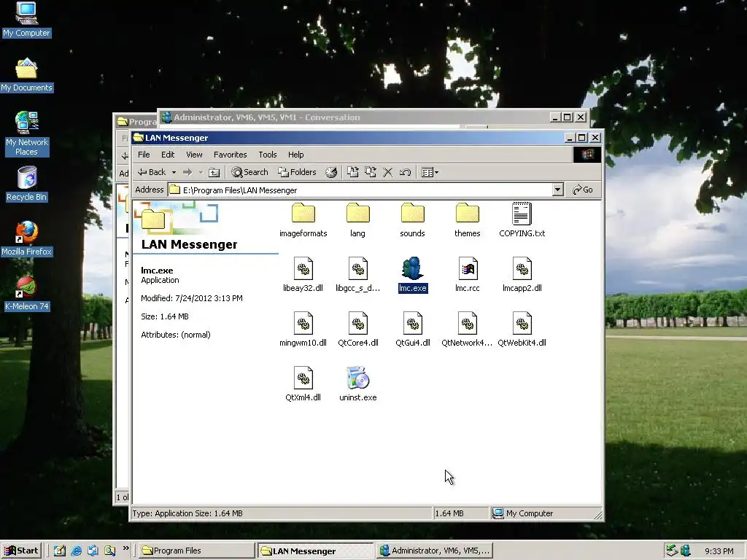Expand the Quick Launch overflow chevron
Screen dimensions: 747x560
tap(125, 548)
